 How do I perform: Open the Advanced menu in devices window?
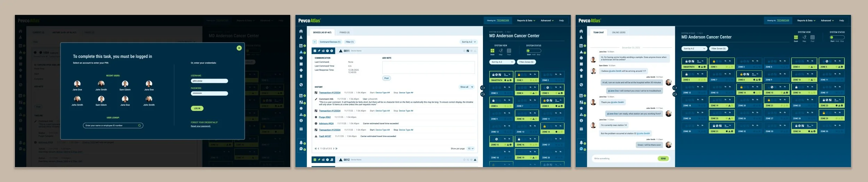[547, 20]
